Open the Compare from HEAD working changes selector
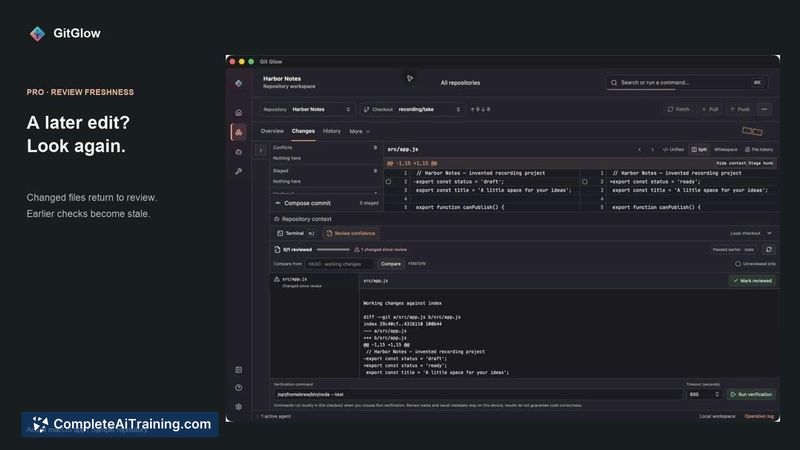 click(x=339, y=264)
